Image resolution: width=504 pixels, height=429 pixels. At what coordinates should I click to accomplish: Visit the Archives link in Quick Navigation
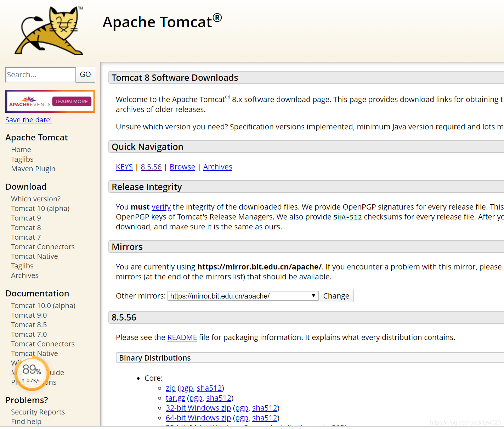[217, 167]
